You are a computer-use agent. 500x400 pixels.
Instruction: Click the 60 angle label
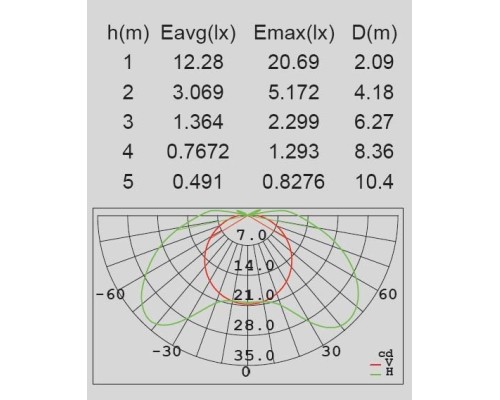[x=388, y=294]
